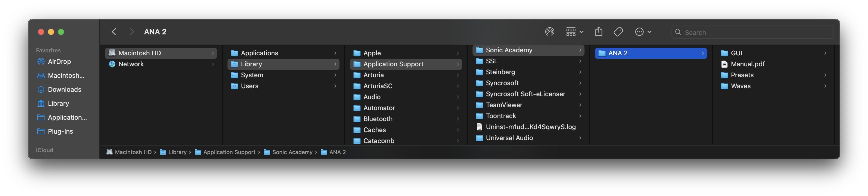This screenshot has width=868, height=196.
Task: Open the Syncrosoft Soft-eLicenser folder
Action: point(528,94)
